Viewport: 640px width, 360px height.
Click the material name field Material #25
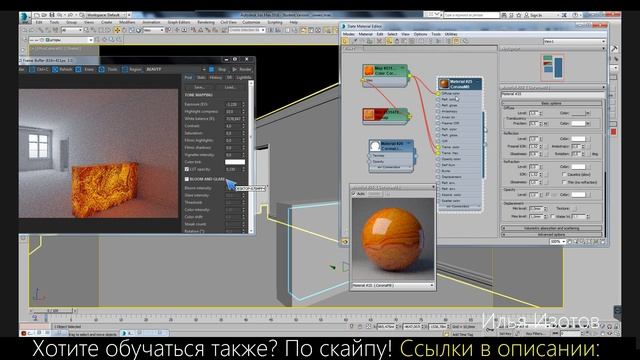pyautogui.click(x=552, y=94)
